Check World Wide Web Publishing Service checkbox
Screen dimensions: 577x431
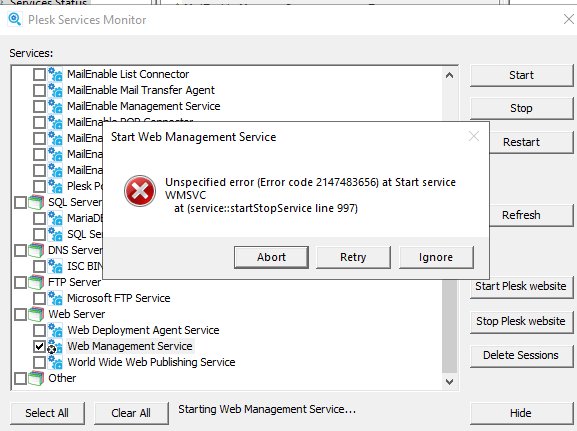[x=39, y=362]
